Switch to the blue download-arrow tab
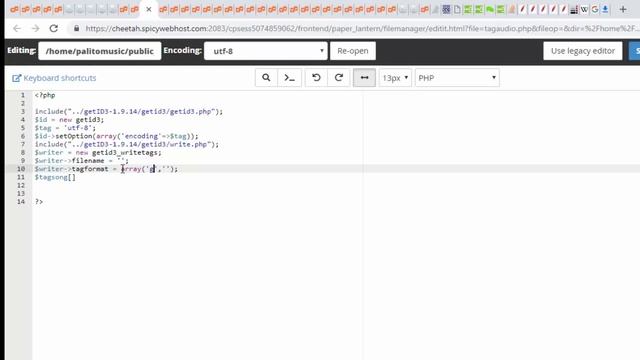Image resolution: width=640 pixels, height=360 pixels. pyautogui.click(x=605, y=9)
